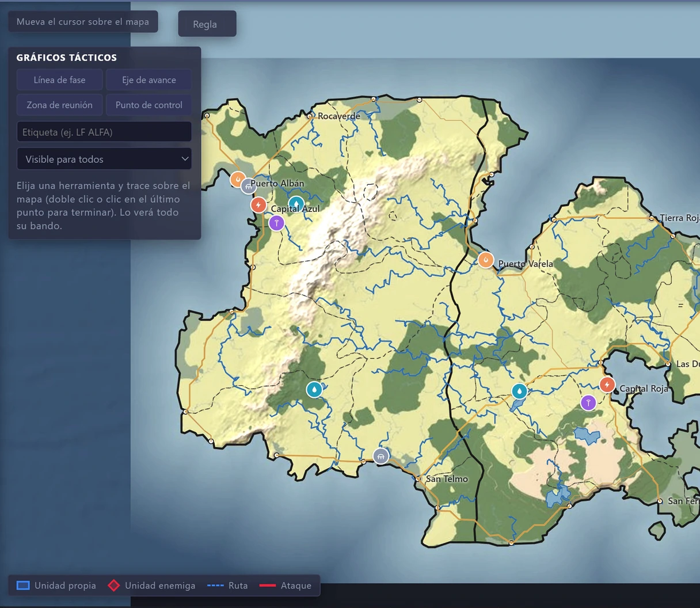
Task: Focus the Etiqueta label input field
Action: 104,132
